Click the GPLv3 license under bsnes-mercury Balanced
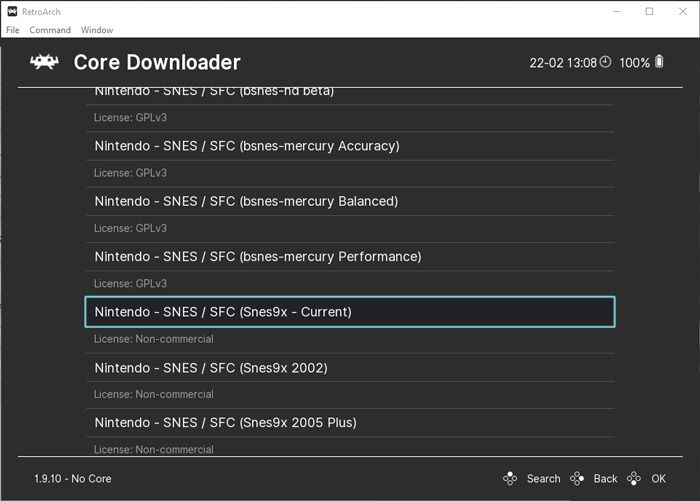This screenshot has height=501, width=700. (130, 228)
